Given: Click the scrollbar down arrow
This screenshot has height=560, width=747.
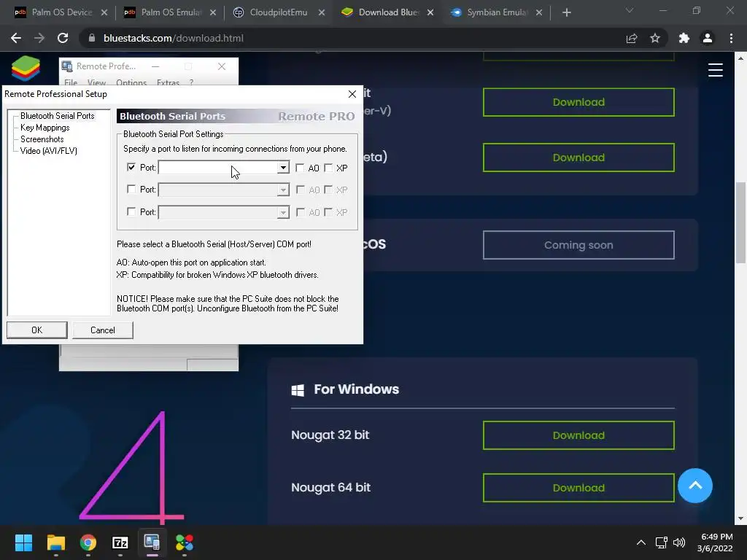Looking at the screenshot, I should tap(740, 518).
